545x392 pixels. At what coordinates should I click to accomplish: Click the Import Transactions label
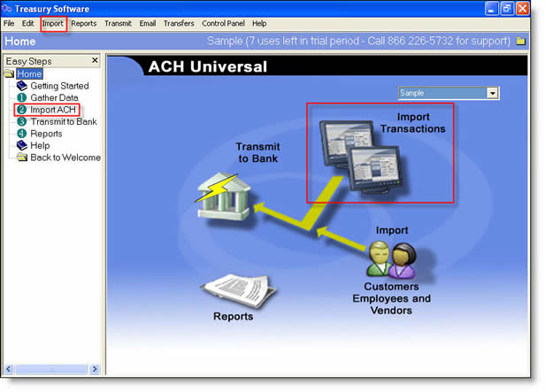coord(413,123)
